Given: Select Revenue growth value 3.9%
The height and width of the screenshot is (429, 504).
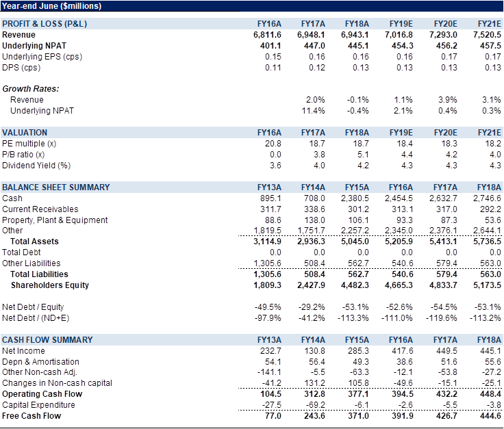Looking at the screenshot, I should [447, 99].
